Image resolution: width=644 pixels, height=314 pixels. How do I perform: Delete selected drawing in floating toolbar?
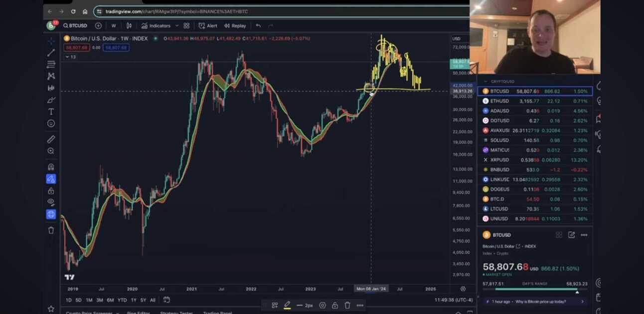pos(347,305)
